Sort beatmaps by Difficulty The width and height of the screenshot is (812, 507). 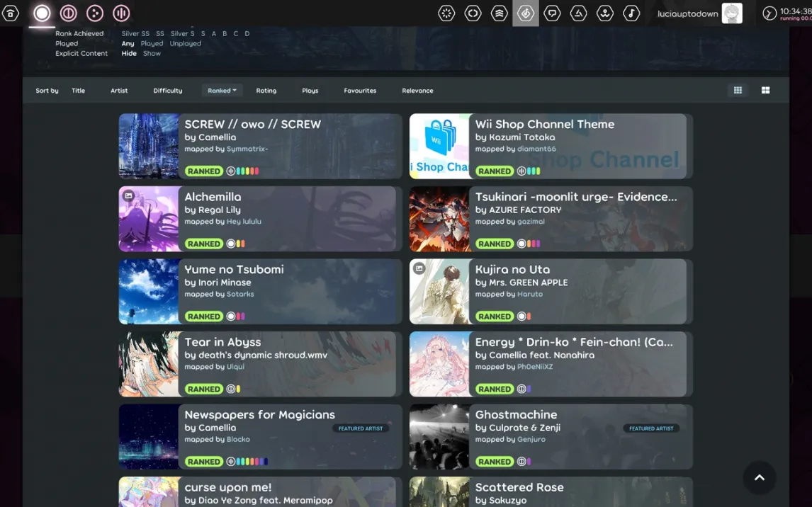coord(167,91)
